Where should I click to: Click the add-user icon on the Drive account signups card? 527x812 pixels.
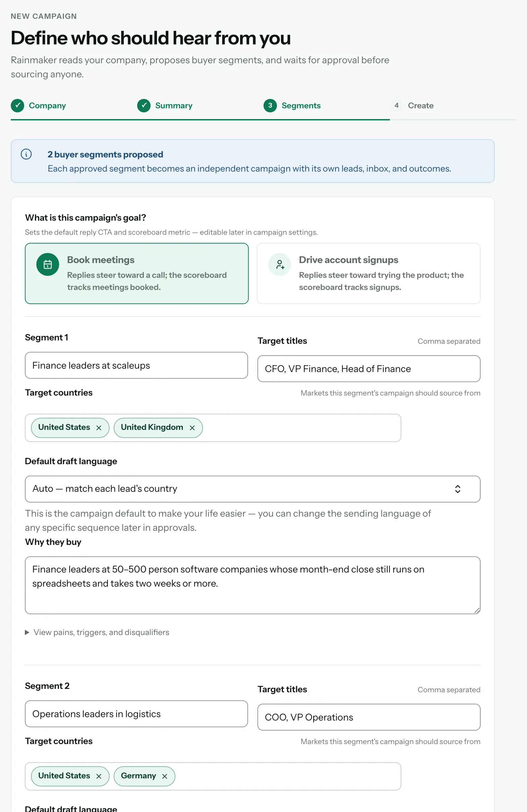click(280, 264)
